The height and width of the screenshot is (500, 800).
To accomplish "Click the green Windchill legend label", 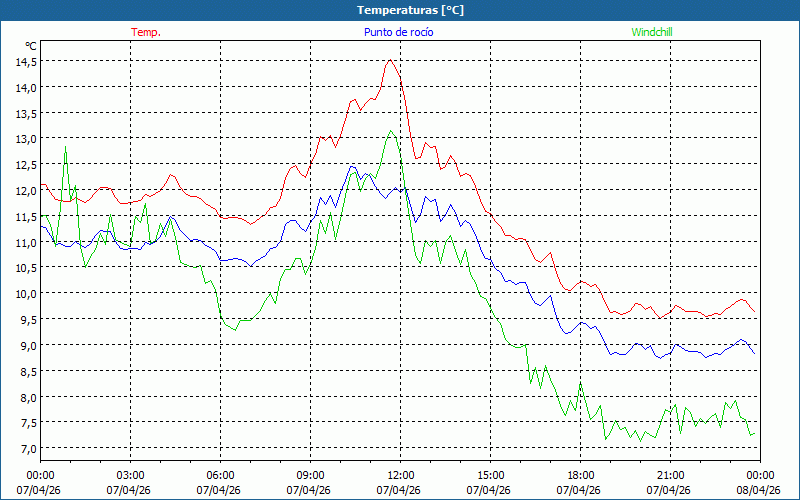I will click(x=652, y=32).
